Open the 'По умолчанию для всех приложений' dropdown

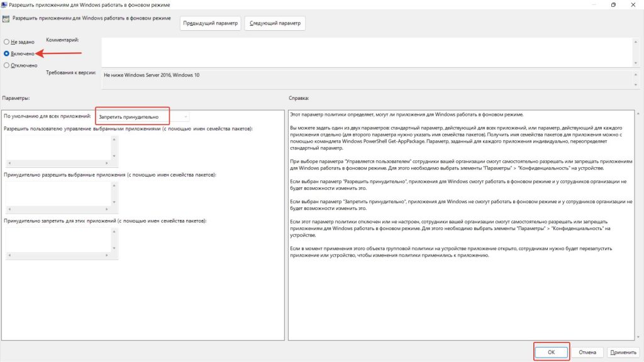(x=143, y=117)
